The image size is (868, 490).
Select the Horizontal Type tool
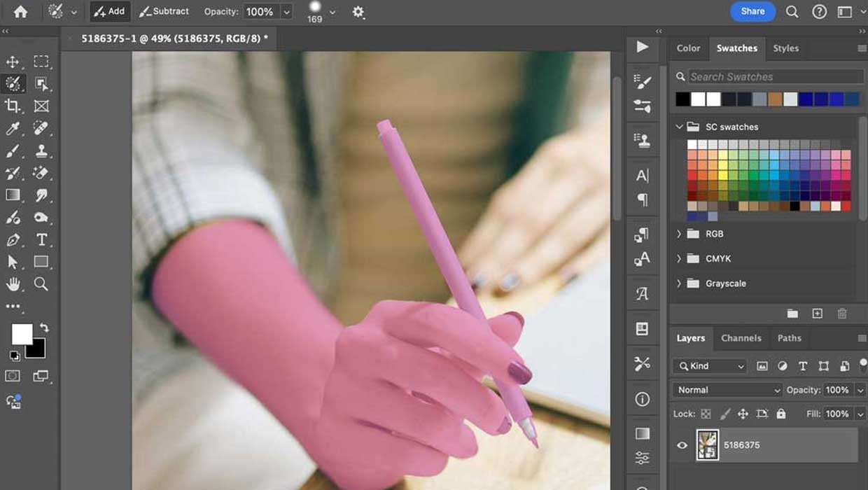point(41,240)
